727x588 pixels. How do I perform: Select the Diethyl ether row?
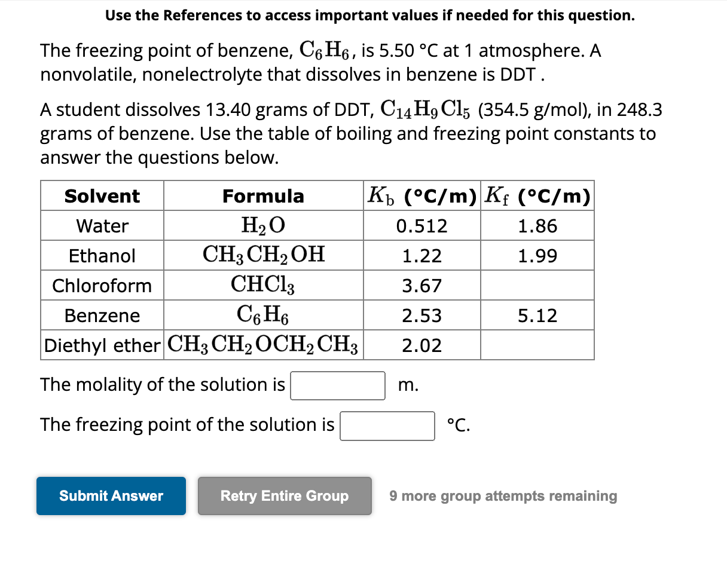102,345
